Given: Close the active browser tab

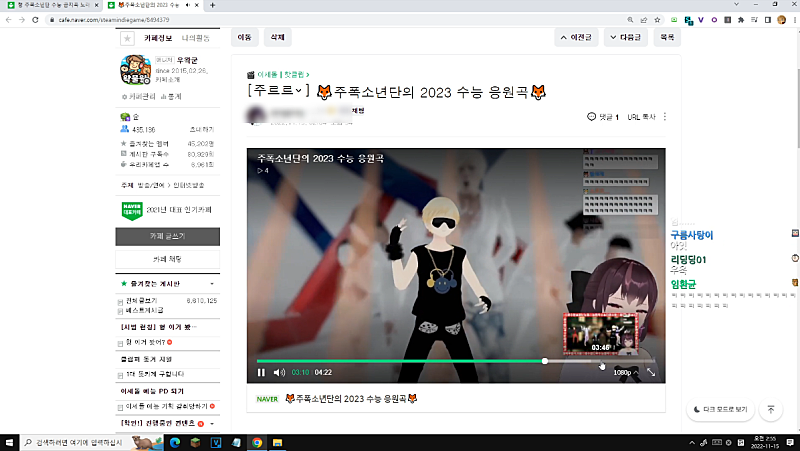Looking at the screenshot, I should pyautogui.click(x=197, y=5).
